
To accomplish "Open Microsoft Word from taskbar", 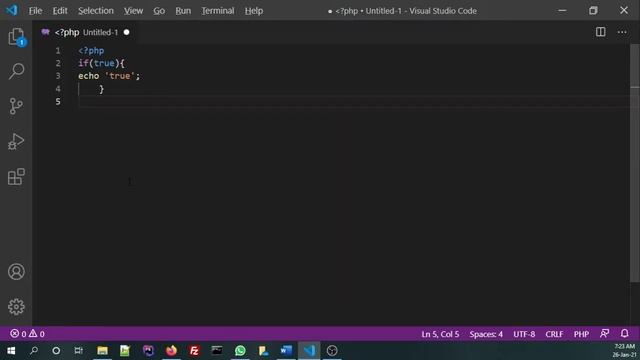I will pos(286,351).
